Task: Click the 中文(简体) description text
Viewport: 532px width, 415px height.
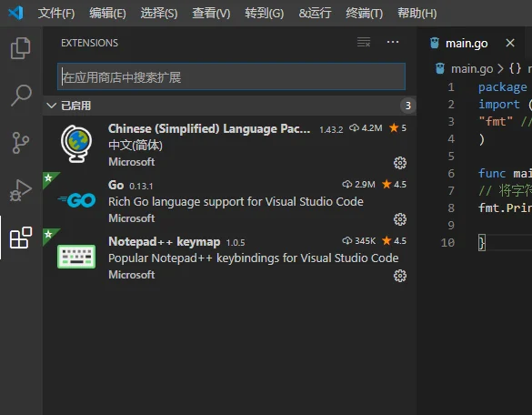Action: tap(136, 146)
